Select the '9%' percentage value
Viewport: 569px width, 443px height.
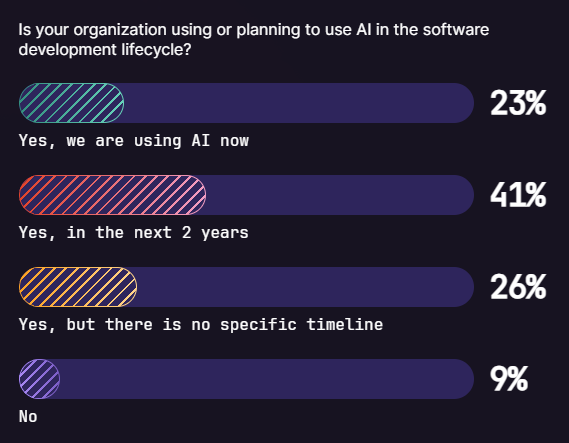509,379
